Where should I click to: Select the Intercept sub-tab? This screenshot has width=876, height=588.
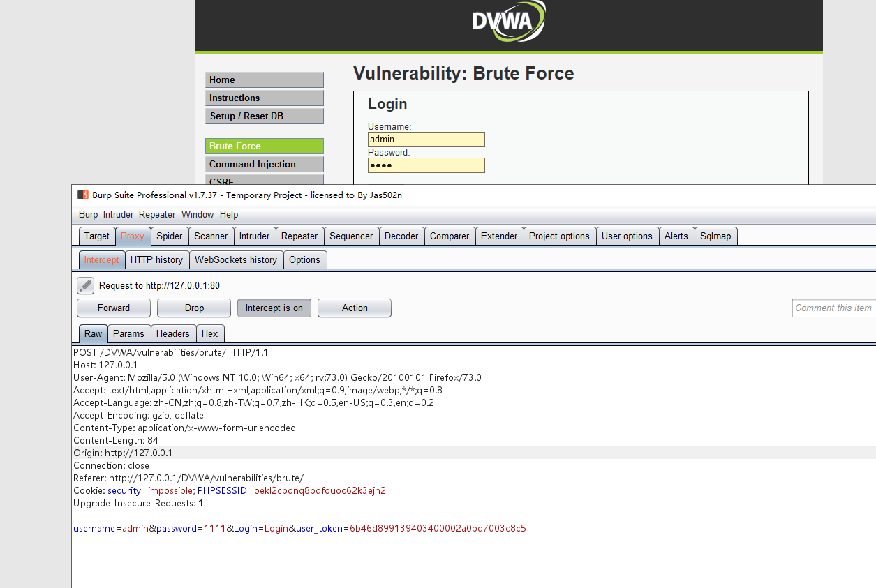102,259
